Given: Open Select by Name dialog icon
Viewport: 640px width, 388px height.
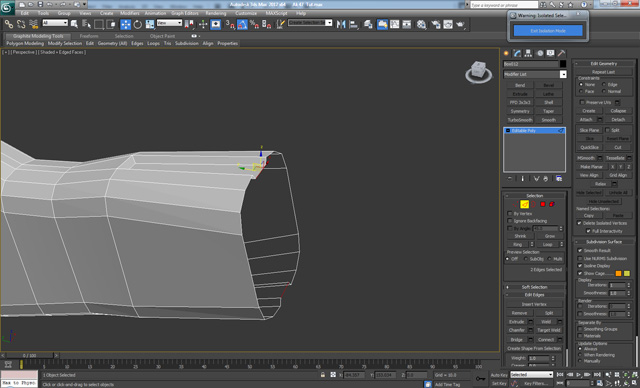Looking at the screenshot, I should pos(87,24).
